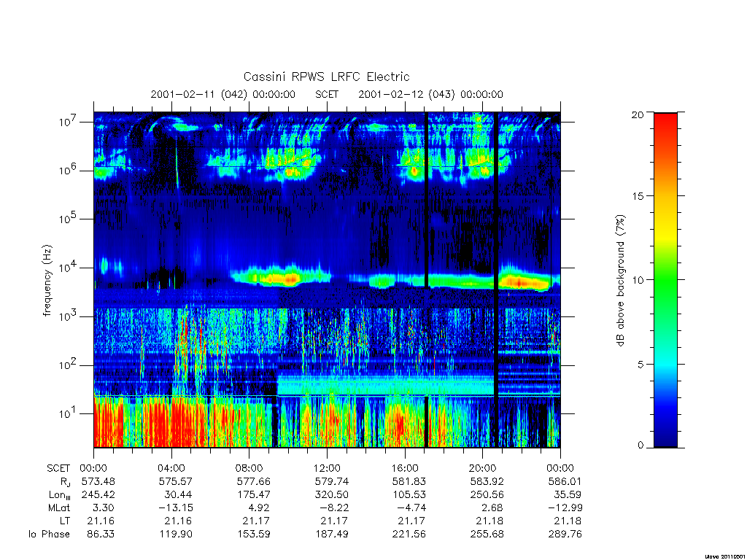The width and height of the screenshot is (747, 560).
Task: Click Io Phase value '187.49'
Action: (x=332, y=534)
